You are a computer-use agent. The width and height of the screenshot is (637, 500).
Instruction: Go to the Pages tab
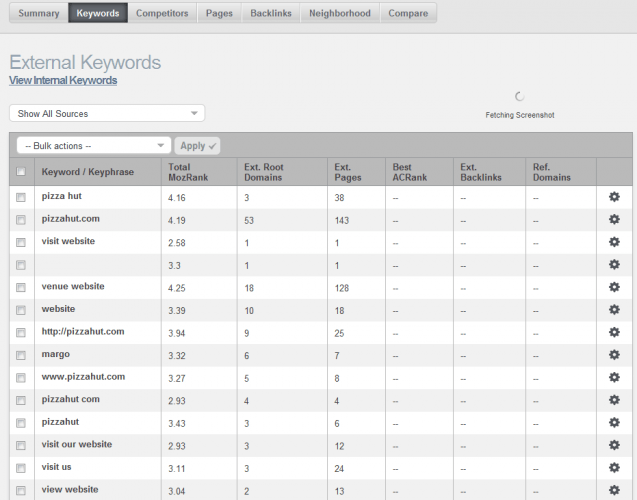click(219, 13)
